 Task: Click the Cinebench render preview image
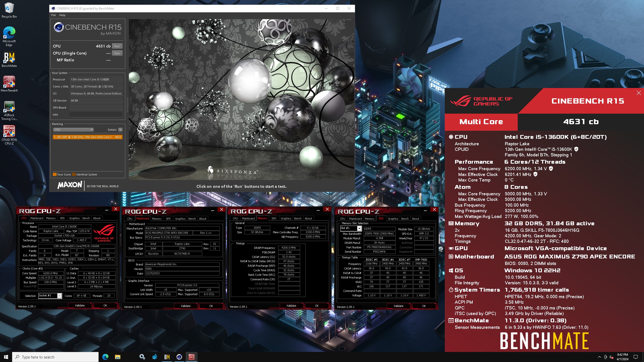pyautogui.click(x=241, y=99)
